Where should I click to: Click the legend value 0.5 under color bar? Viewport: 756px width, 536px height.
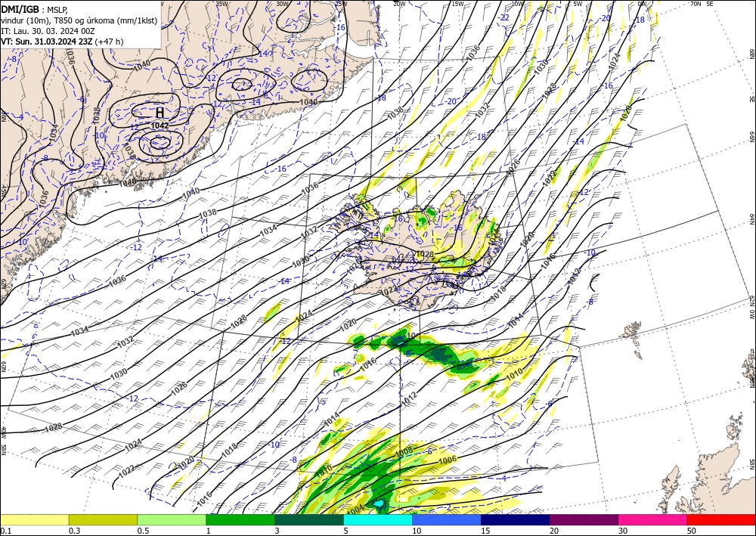142,531
